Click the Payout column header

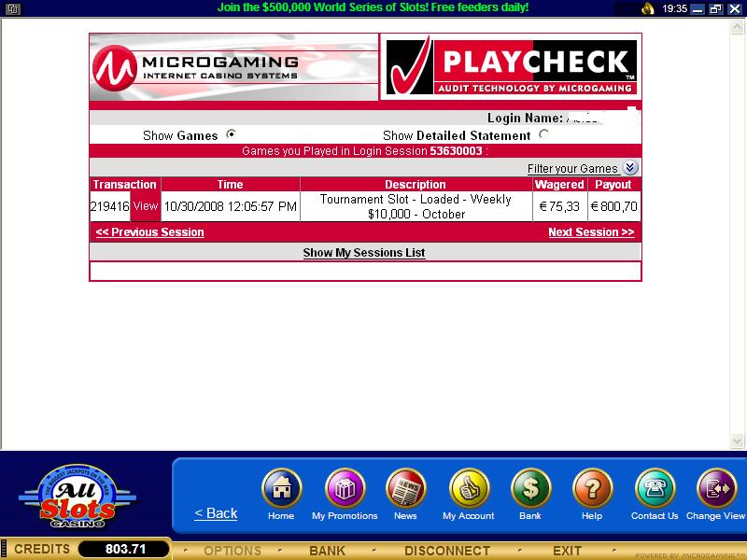point(613,184)
